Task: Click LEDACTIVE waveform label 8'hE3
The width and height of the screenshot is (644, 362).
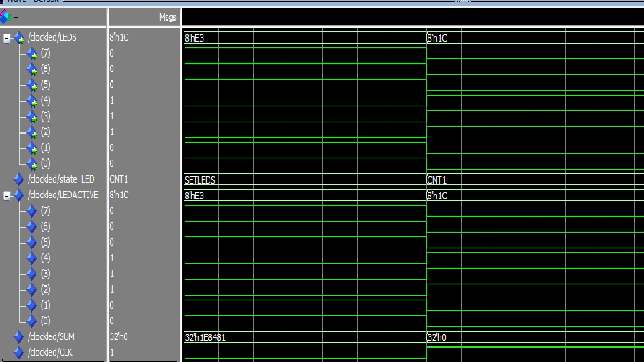Action: point(195,196)
